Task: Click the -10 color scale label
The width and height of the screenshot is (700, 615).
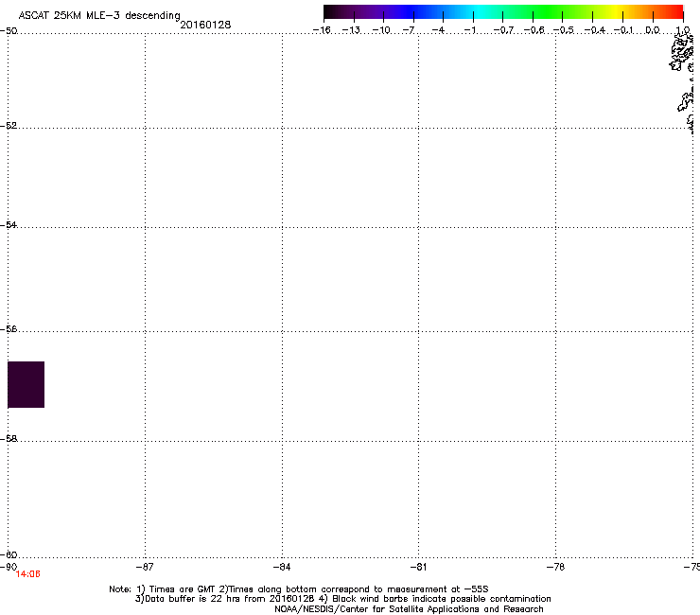Action: [381, 30]
